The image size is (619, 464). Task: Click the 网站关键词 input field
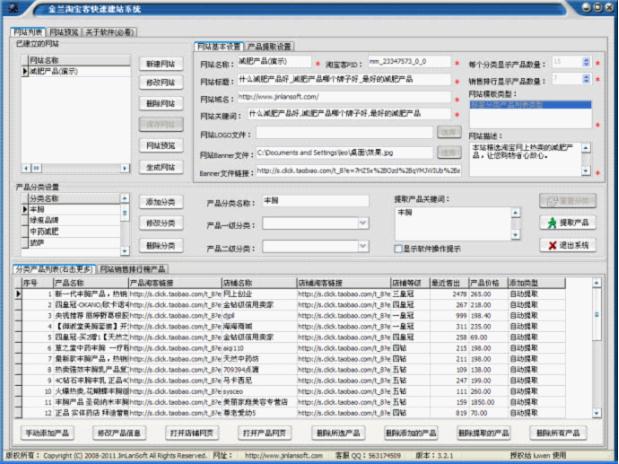349,114
